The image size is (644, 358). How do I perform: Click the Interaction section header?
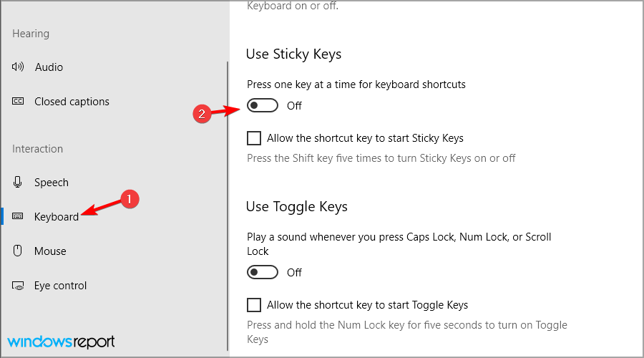37,149
